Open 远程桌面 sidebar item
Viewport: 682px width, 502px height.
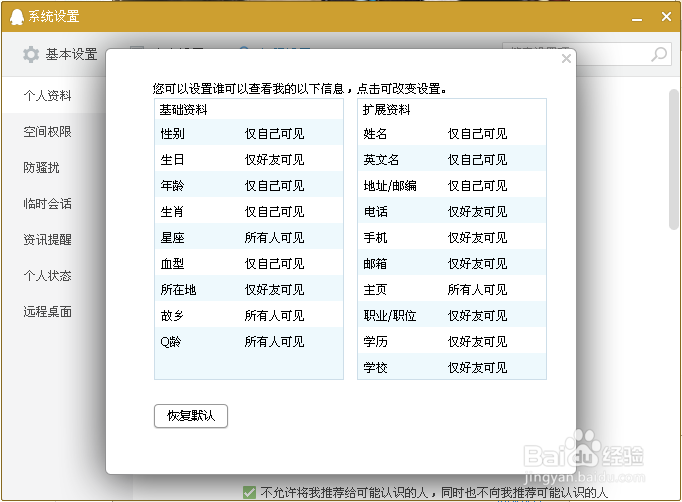47,312
